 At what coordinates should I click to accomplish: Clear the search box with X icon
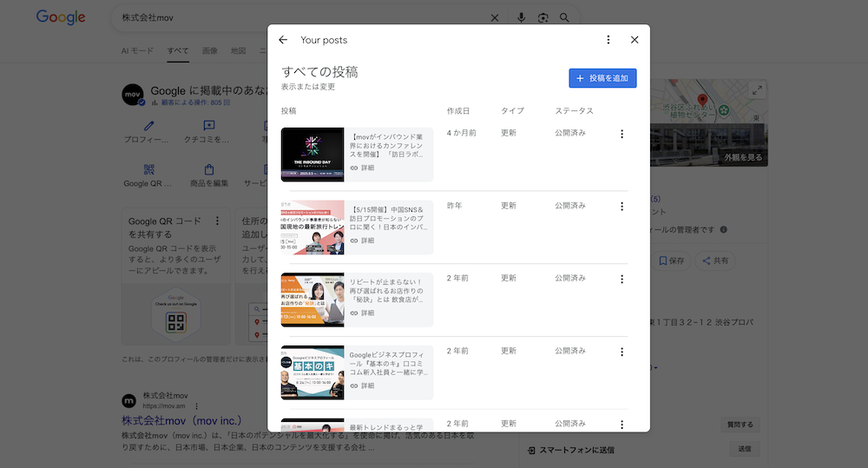495,17
